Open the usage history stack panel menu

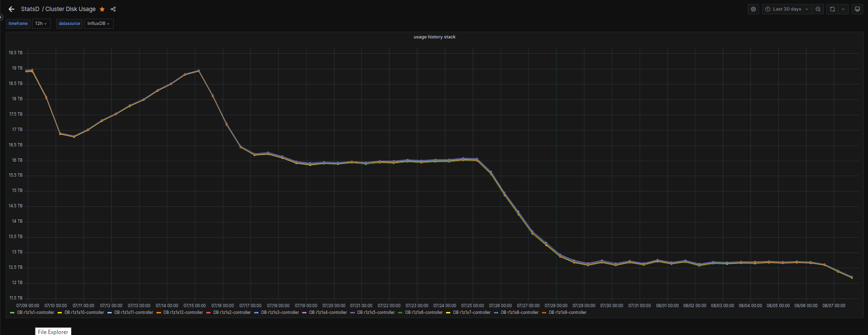434,37
